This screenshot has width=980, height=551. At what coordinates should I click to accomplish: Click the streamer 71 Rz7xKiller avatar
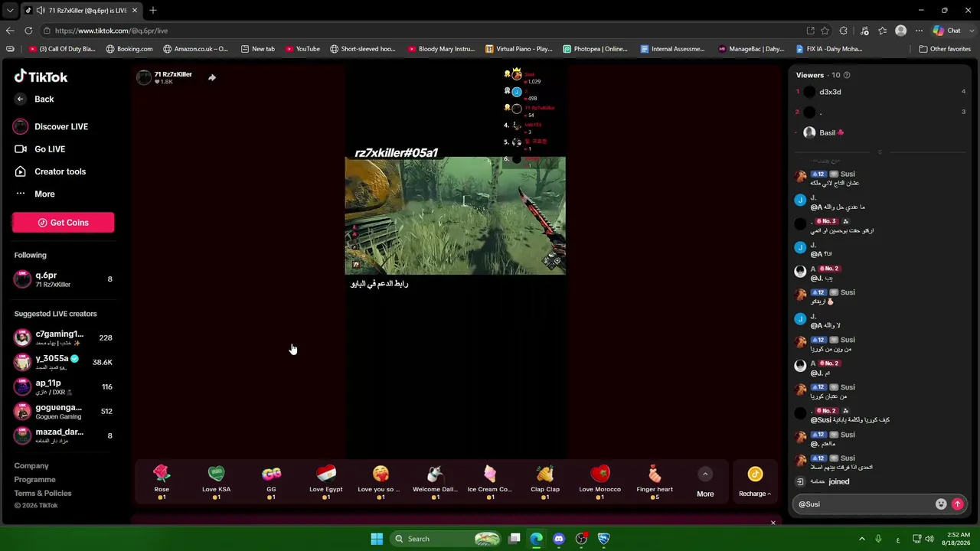[144, 77]
